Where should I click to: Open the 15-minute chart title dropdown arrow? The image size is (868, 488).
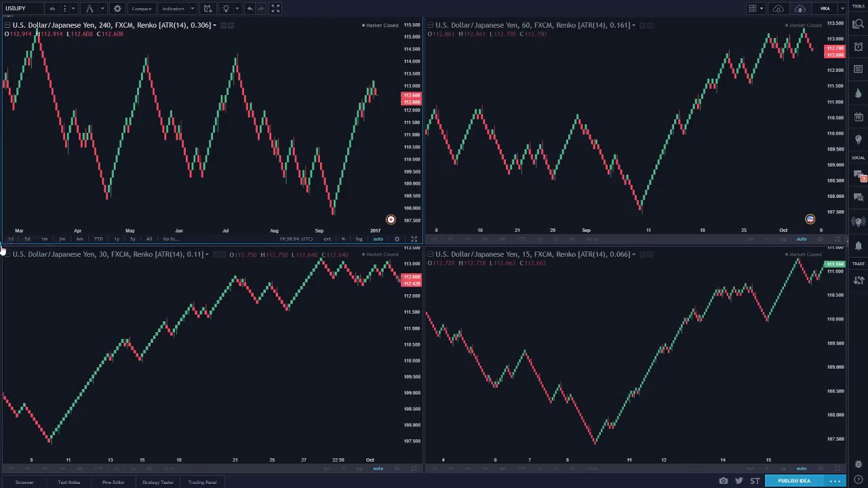pyautogui.click(x=633, y=254)
